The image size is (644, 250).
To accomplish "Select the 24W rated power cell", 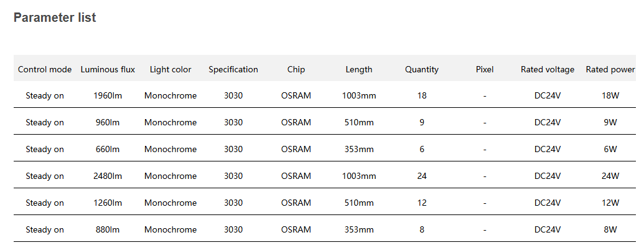I will coord(610,176).
